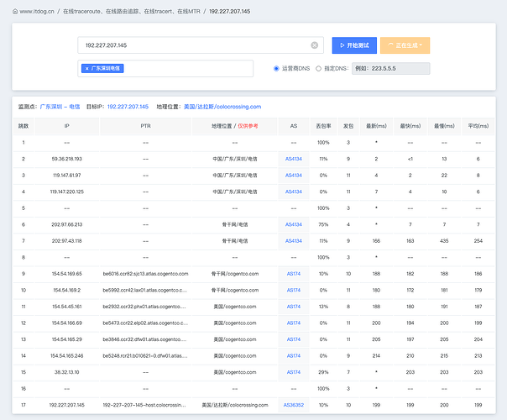This screenshot has height=420, width=507.
Task: Click the 最慢(ms) column header
Action: (444, 126)
